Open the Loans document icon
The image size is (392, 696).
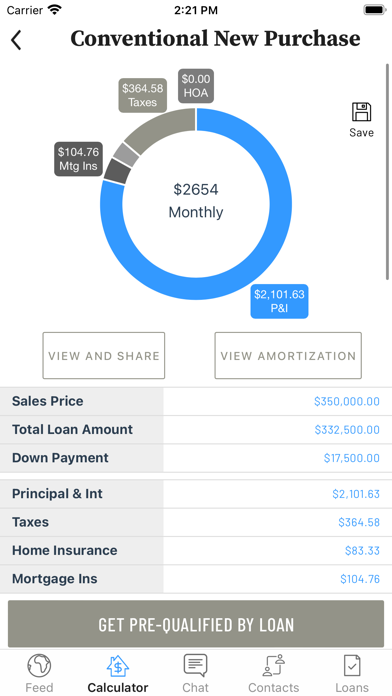point(352,666)
